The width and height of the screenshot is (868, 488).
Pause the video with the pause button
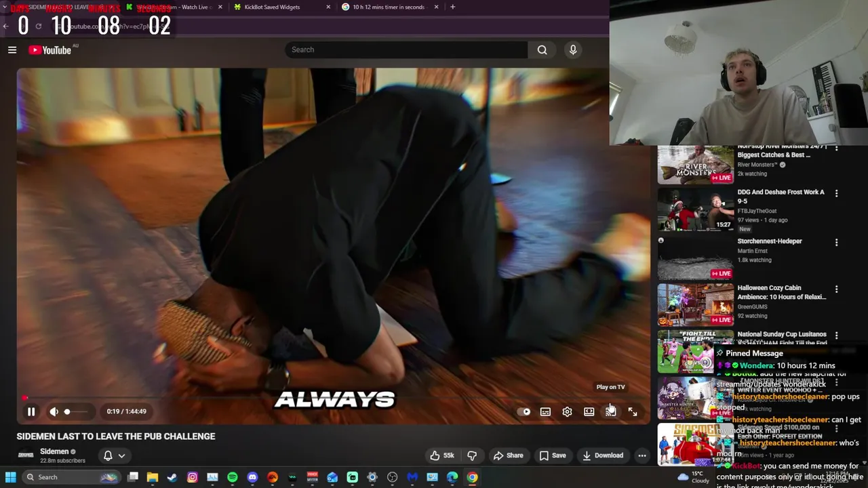tap(31, 411)
